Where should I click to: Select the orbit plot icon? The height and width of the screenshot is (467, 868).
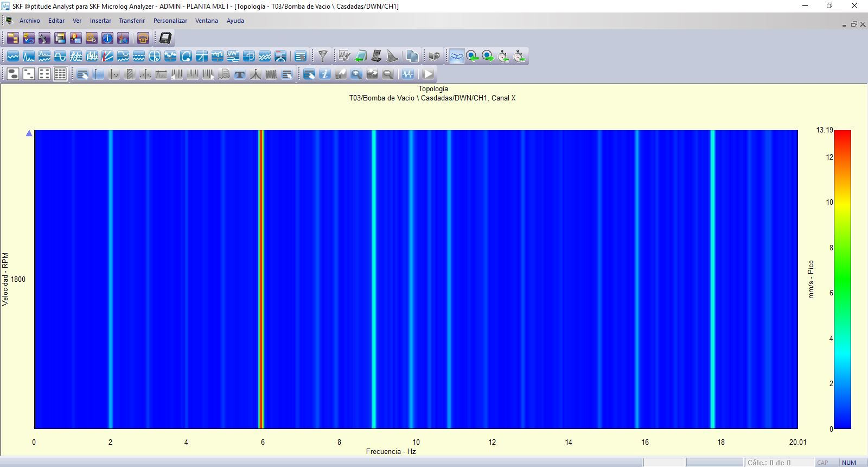[x=186, y=56]
